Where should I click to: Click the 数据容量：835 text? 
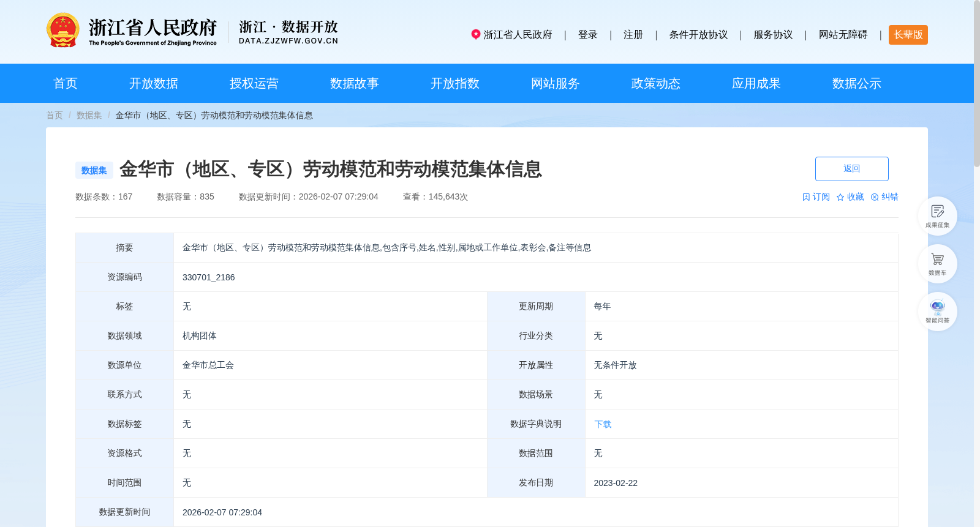pos(186,196)
